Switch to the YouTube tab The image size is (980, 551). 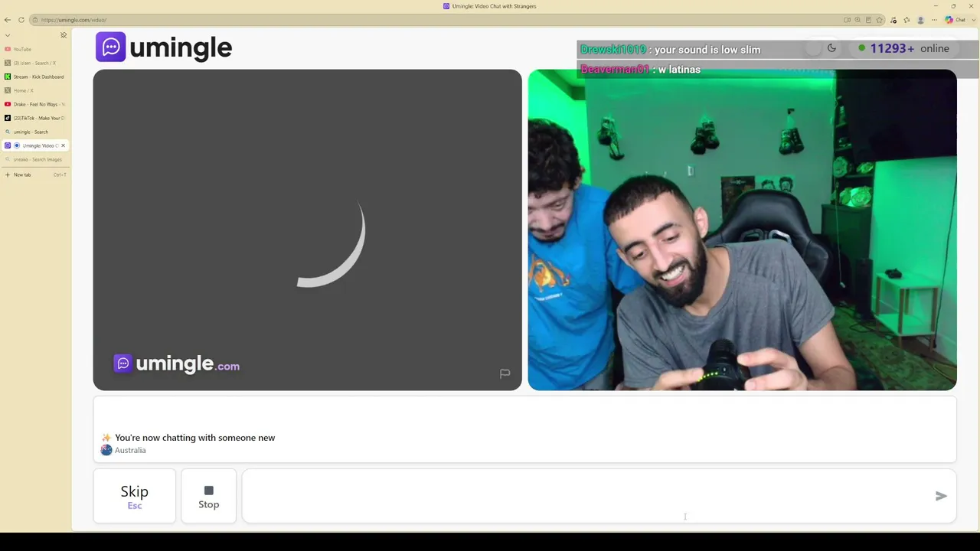[x=35, y=49]
